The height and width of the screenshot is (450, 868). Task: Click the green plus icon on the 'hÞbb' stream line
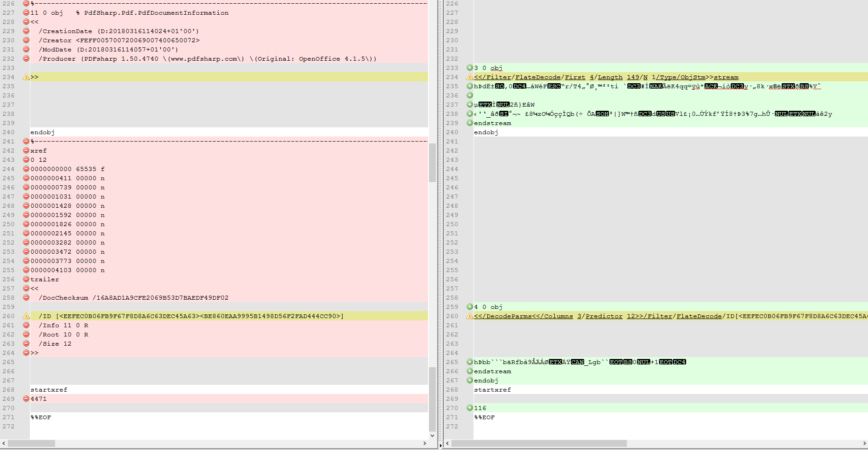pyautogui.click(x=470, y=362)
